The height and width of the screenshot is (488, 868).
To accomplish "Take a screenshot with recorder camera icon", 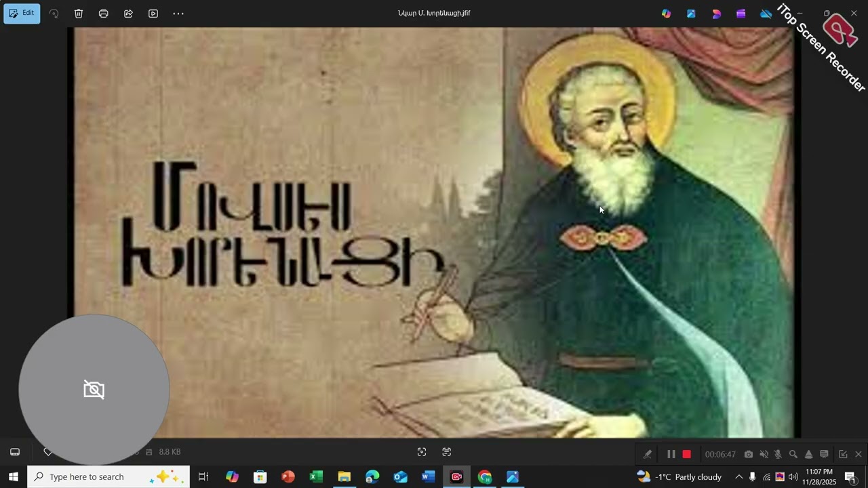I will point(749,454).
